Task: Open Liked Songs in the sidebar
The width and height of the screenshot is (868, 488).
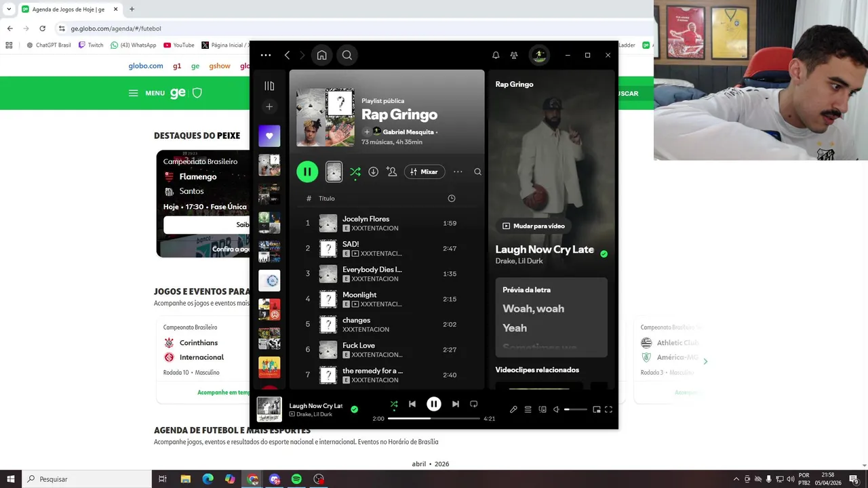Action: pos(269,136)
